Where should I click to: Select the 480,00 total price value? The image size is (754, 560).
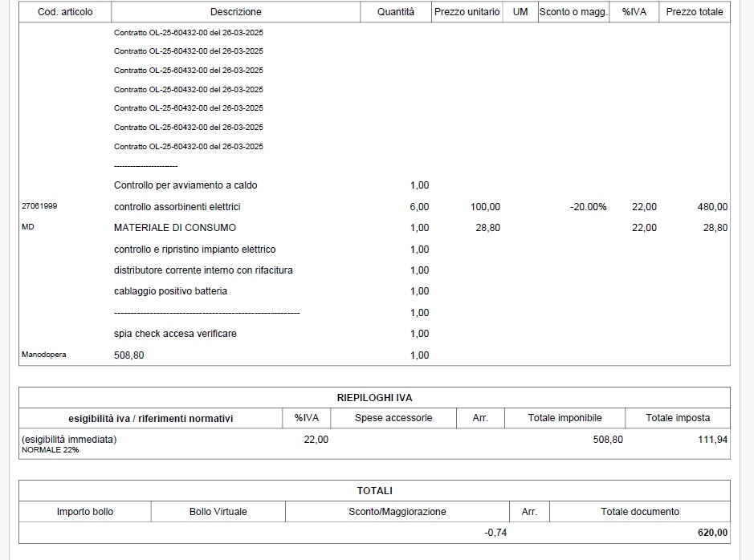click(712, 207)
